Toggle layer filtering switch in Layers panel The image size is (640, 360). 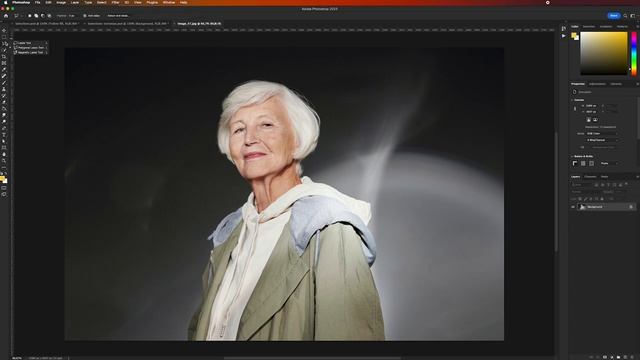coord(626,184)
